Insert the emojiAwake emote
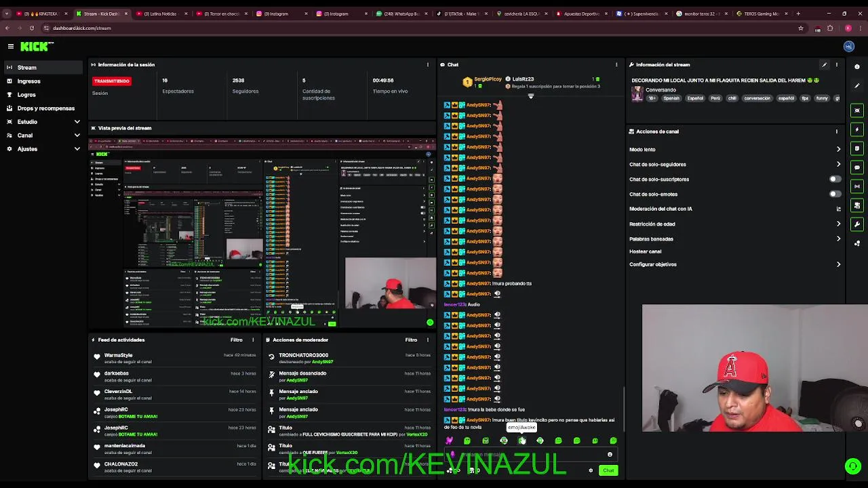 [x=521, y=441]
